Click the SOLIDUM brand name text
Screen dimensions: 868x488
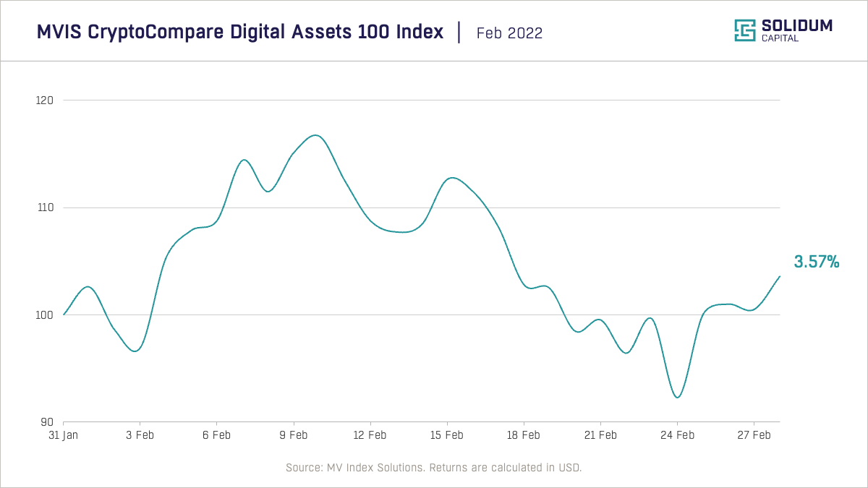tap(796, 26)
